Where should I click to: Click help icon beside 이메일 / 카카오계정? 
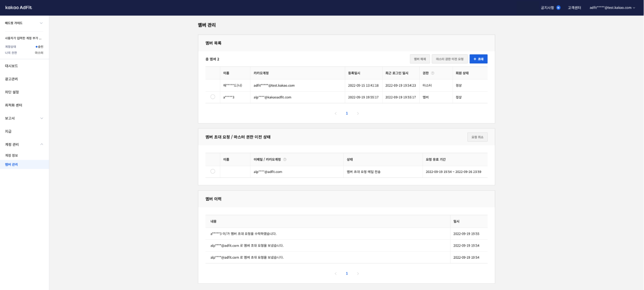click(285, 159)
